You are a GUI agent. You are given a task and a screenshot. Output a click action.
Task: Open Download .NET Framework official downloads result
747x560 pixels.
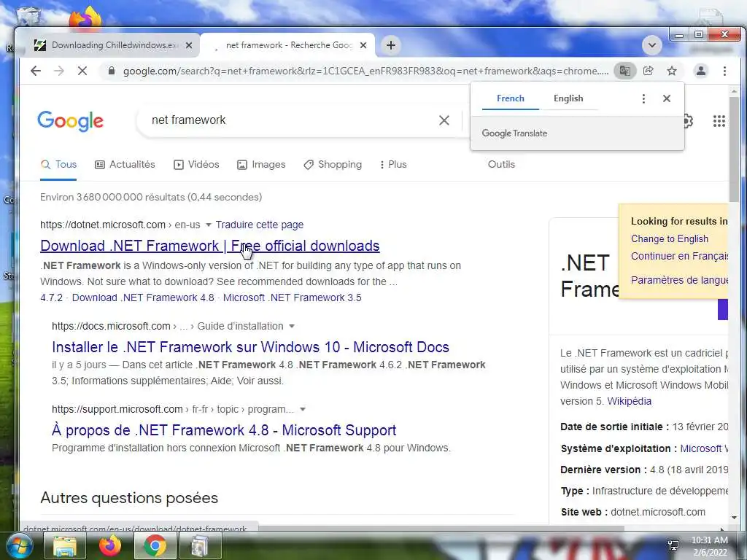point(209,246)
